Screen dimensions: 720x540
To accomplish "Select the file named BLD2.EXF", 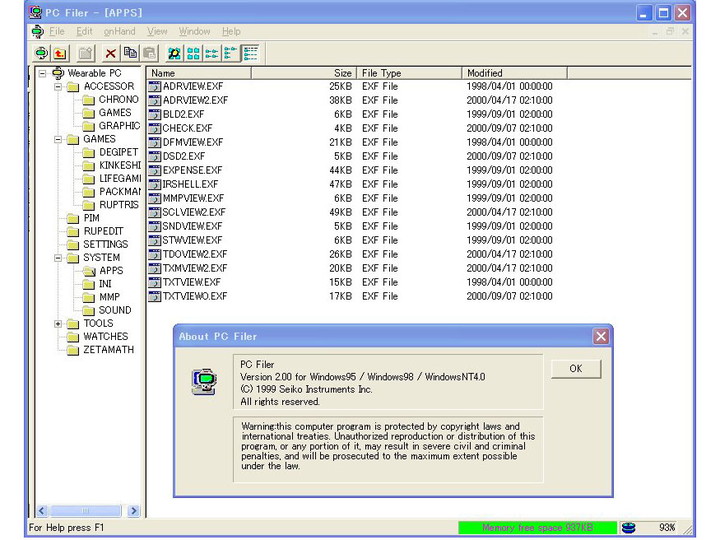I will (x=183, y=114).
